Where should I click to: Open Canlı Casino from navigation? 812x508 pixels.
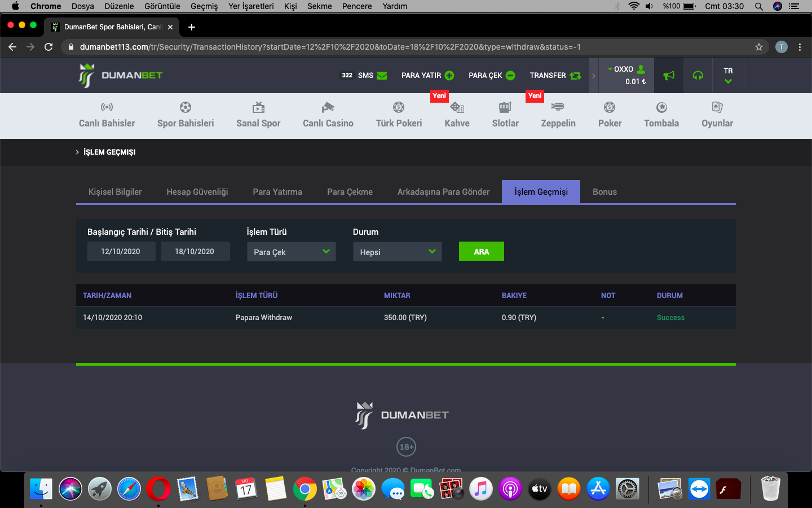(x=328, y=115)
